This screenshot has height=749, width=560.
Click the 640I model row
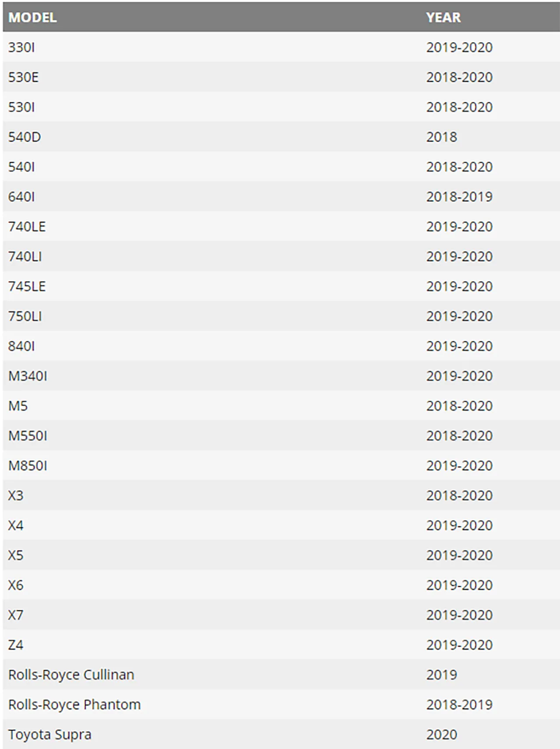[281, 197]
